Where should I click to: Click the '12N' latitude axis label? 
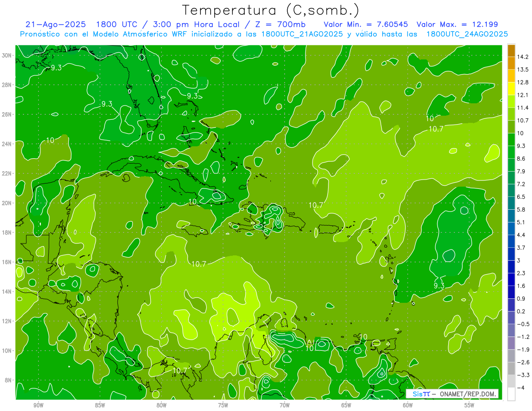8,321
